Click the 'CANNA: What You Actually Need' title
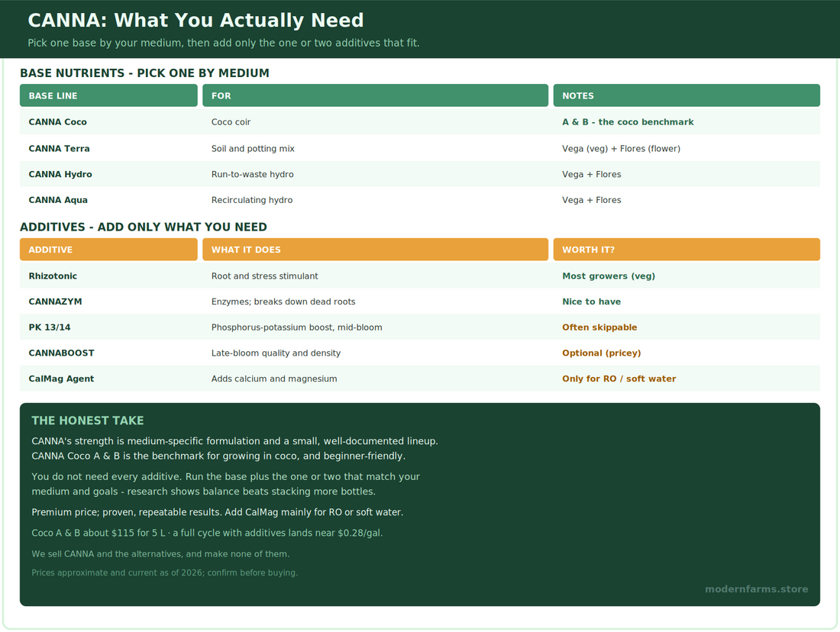The height and width of the screenshot is (632, 840). [195, 21]
